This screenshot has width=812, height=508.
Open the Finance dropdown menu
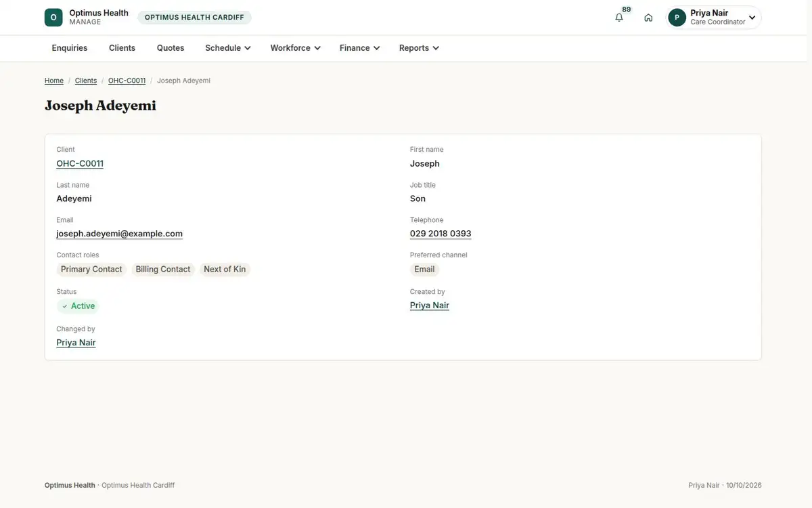tap(359, 48)
